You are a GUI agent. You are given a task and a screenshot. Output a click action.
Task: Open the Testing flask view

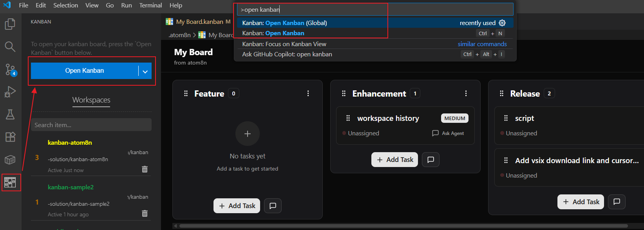[x=10, y=114]
